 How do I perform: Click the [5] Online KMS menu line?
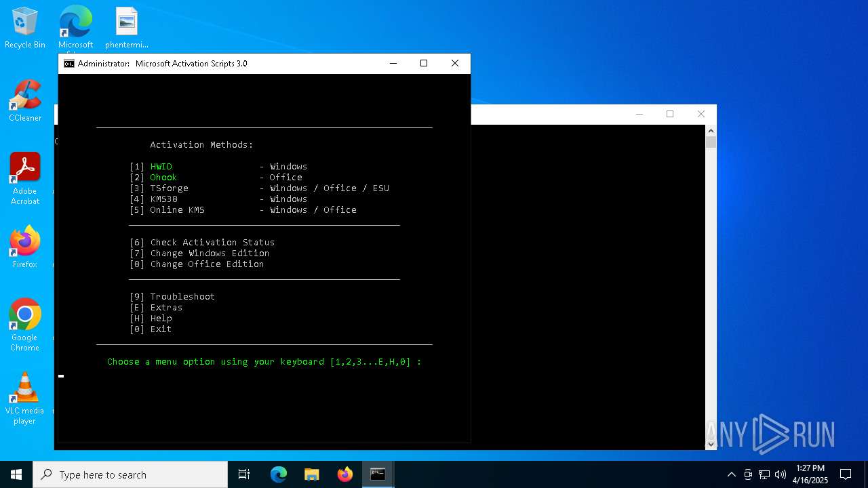tap(243, 209)
